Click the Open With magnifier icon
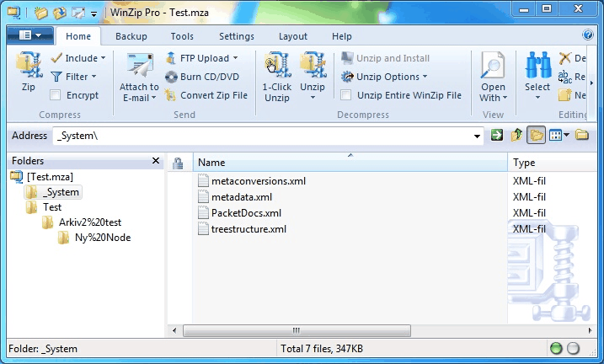The width and height of the screenshot is (604, 364). pyautogui.click(x=493, y=66)
